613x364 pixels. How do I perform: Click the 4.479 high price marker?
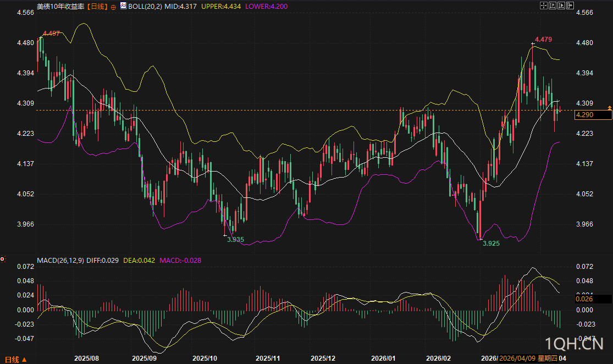click(x=543, y=40)
